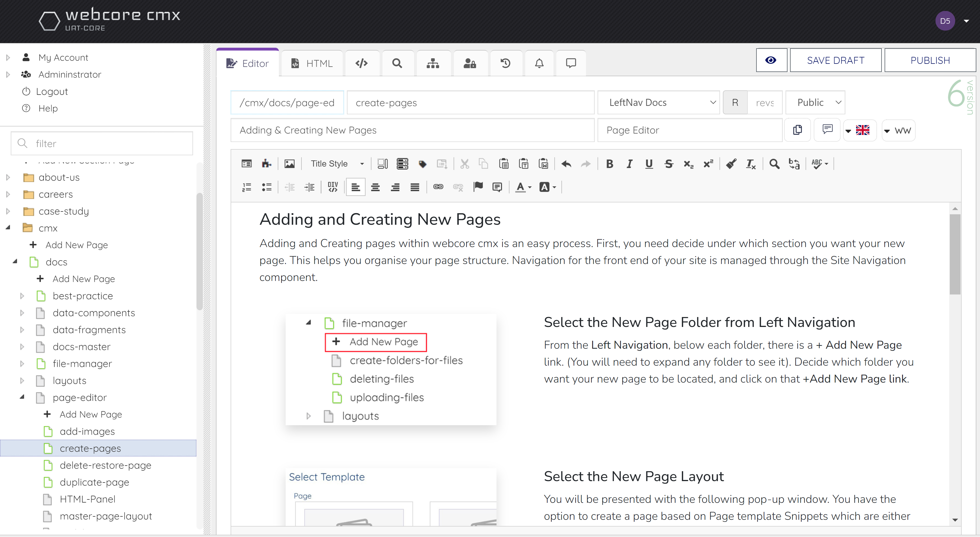Click Add New Page under page-editor
Image resolution: width=980 pixels, height=537 pixels.
(x=91, y=414)
